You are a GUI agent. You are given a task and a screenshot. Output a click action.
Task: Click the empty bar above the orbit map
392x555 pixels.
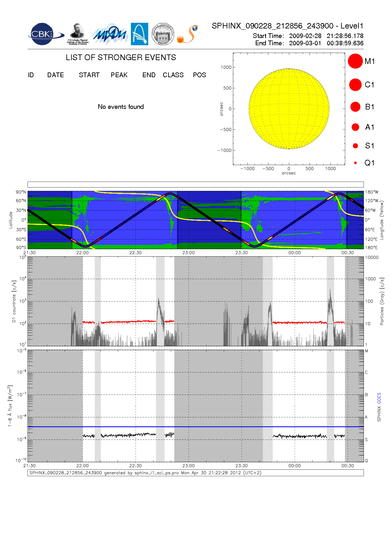click(x=196, y=184)
